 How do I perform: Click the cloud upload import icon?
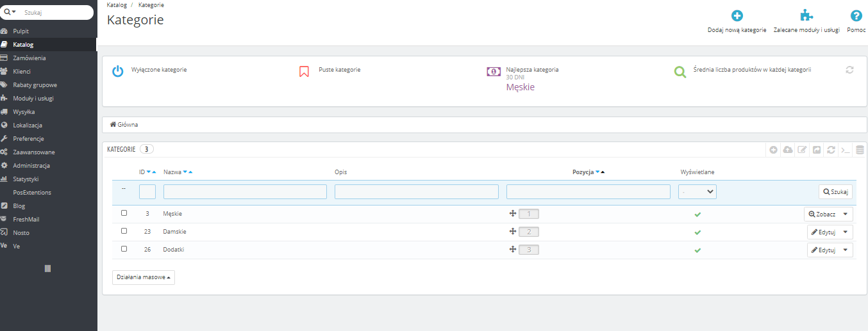click(x=788, y=149)
